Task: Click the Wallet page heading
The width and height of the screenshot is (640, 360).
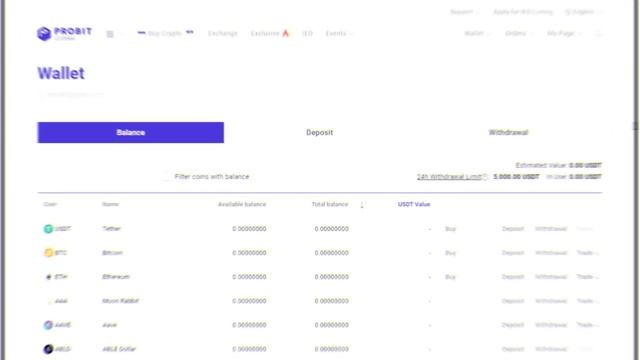Action: click(x=61, y=73)
